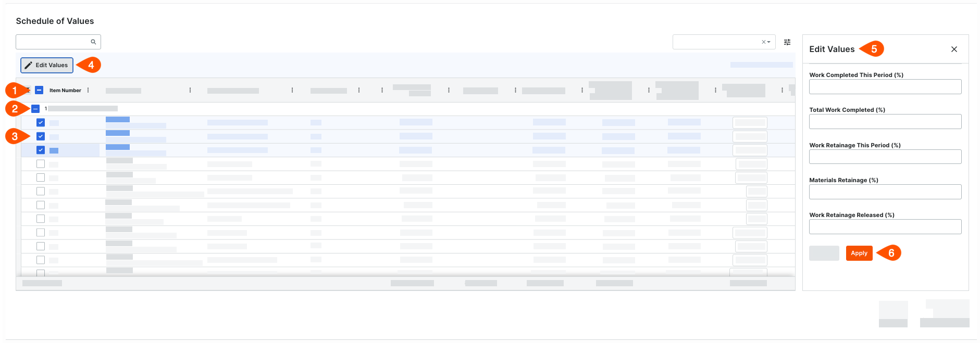This screenshot has height=343, width=980.
Task: Focus the Schedule of Values search field
Action: pos(58,42)
